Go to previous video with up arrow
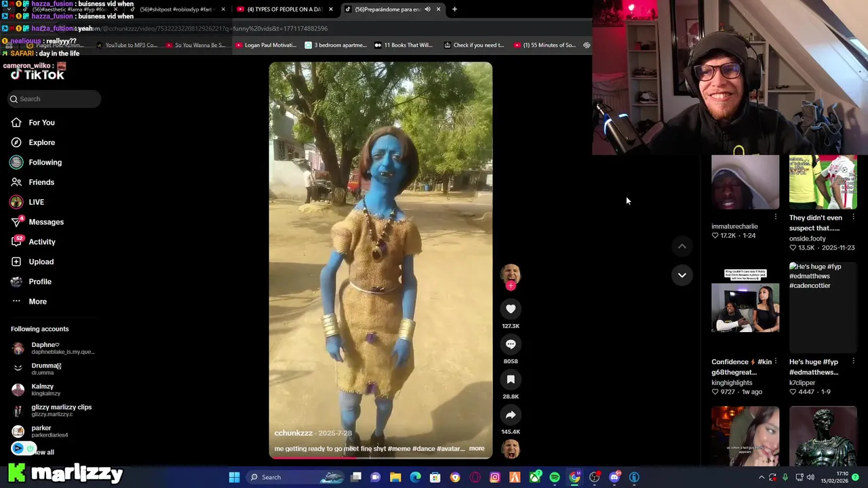Screen dimensions: 868x488 pos(682,247)
